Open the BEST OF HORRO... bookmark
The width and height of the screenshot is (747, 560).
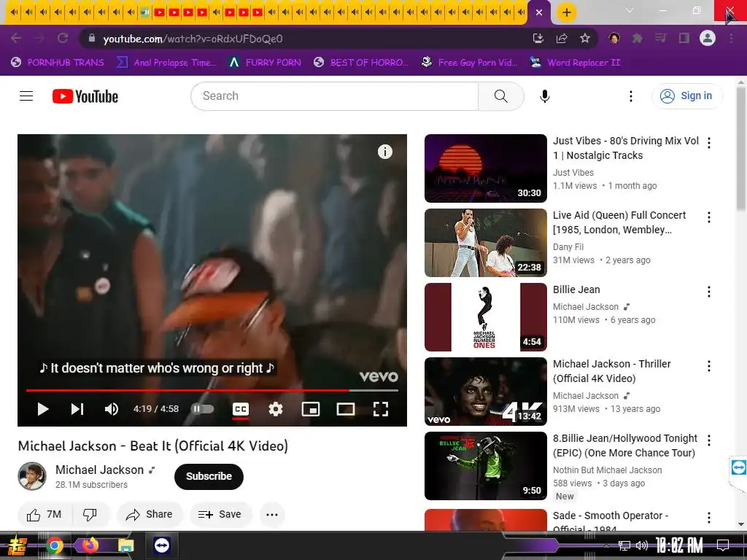coord(361,63)
